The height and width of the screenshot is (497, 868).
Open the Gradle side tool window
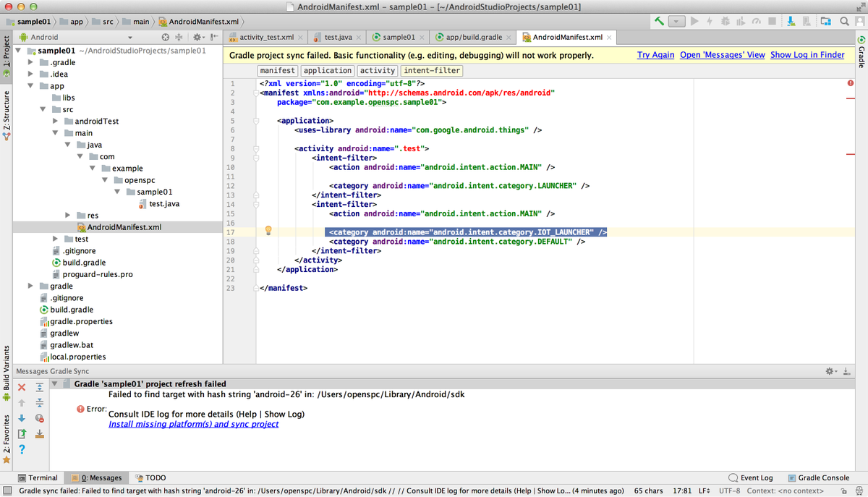coord(861,52)
